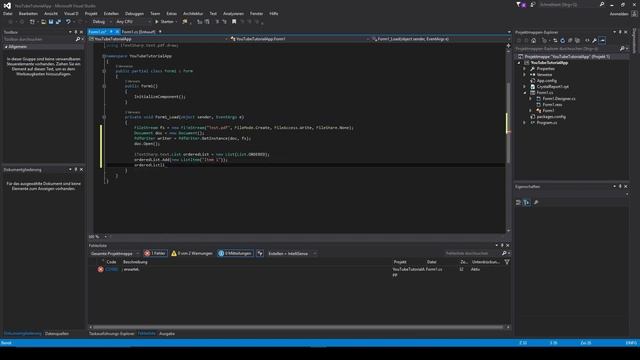Open the Hilfe menu

[x=273, y=13]
